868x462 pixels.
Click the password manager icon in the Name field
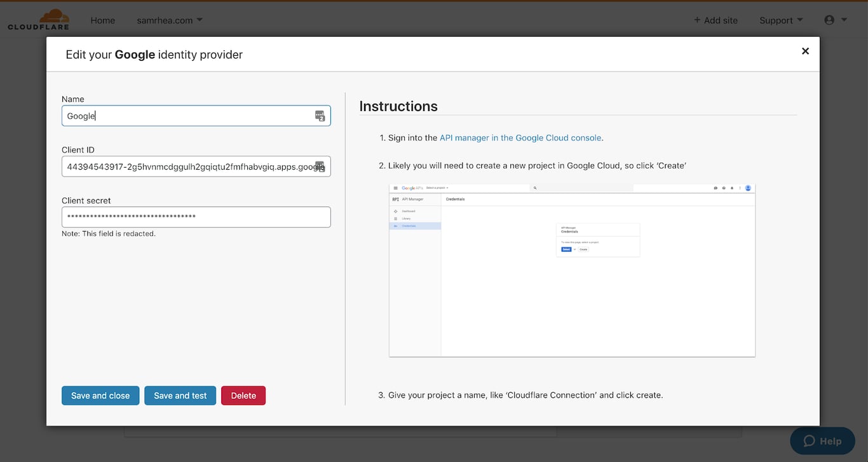coord(320,116)
